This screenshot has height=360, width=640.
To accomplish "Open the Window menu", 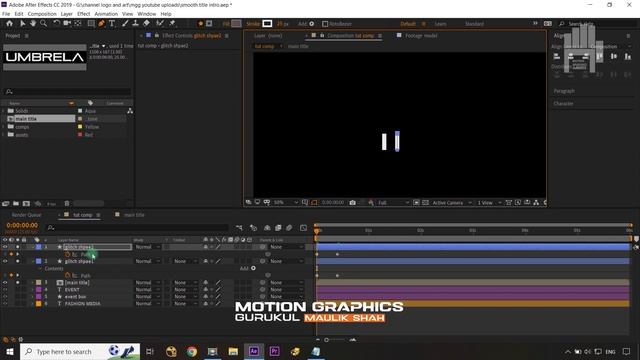I will click(147, 14).
